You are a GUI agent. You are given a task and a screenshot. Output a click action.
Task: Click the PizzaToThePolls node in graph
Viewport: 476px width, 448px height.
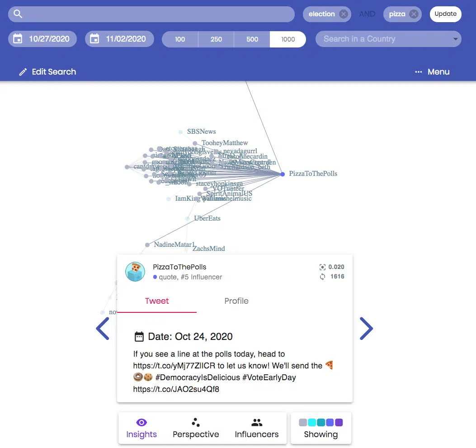coord(283,174)
